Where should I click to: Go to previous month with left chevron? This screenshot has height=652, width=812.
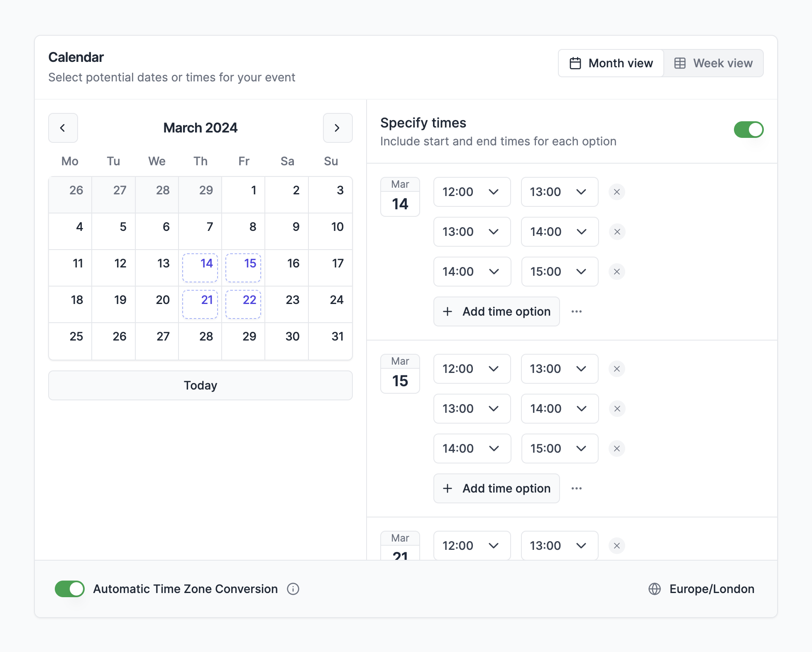63,128
